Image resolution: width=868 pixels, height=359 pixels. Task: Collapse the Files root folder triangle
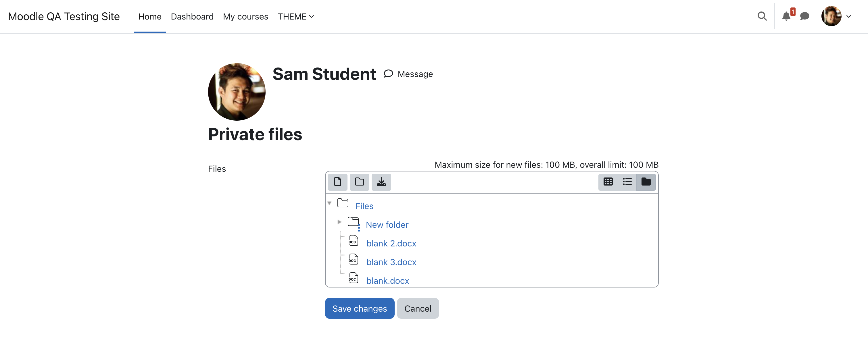tap(330, 203)
